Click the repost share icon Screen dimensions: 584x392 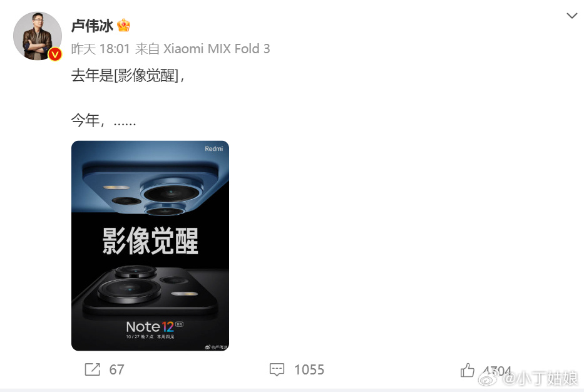pos(93,369)
